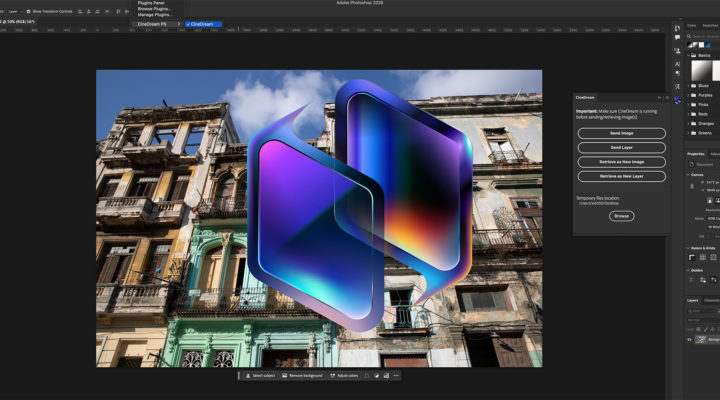Click the CineDream plugin icon in side dock

[677, 100]
